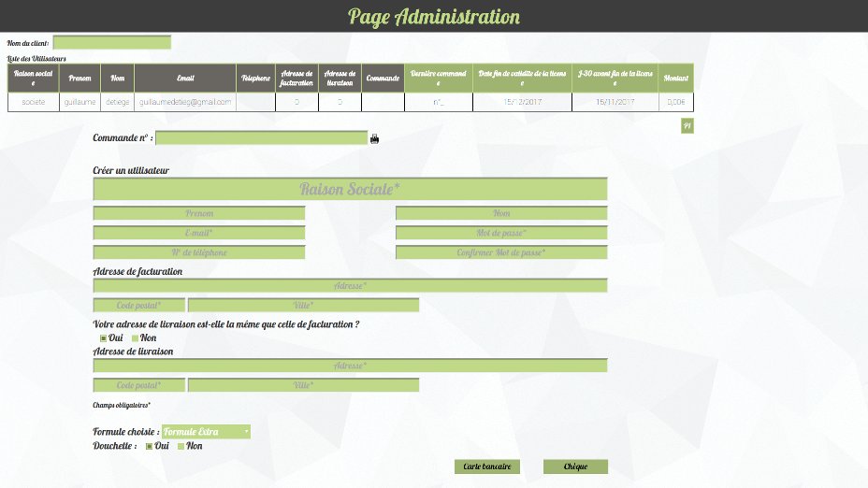This screenshot has height=488, width=868.
Task: Select Non for Douchette option
Action: click(x=181, y=446)
